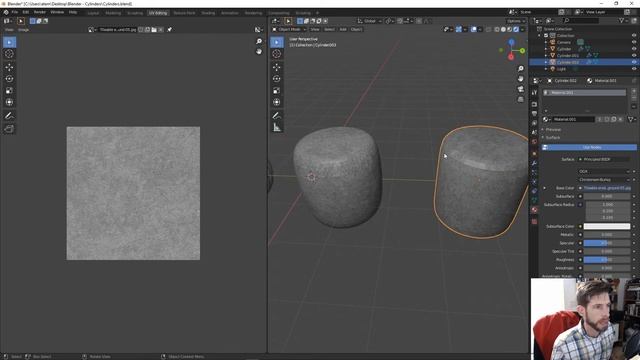Open the Options dropdown in the viewport
Image resolution: width=640 pixels, height=360 pixels.
(x=516, y=21)
